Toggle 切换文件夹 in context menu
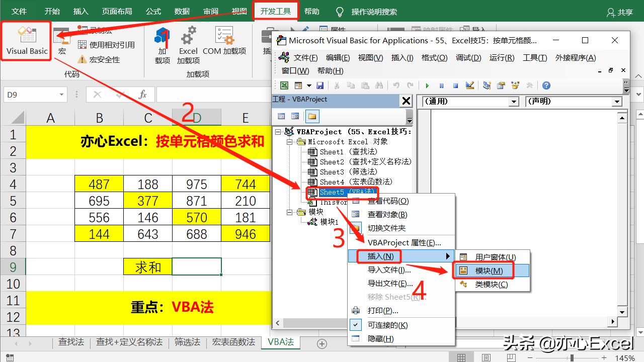The width and height of the screenshot is (644, 362). coord(401,228)
